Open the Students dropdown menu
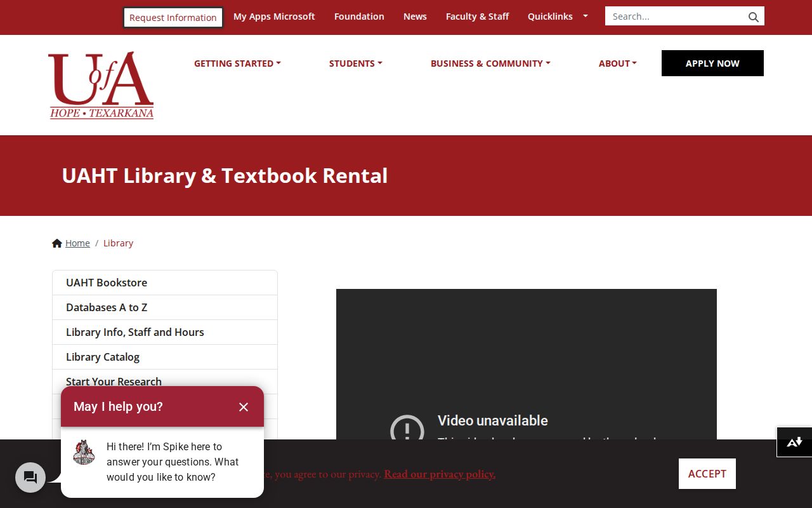Viewport: 812px width, 508px height. [356, 63]
